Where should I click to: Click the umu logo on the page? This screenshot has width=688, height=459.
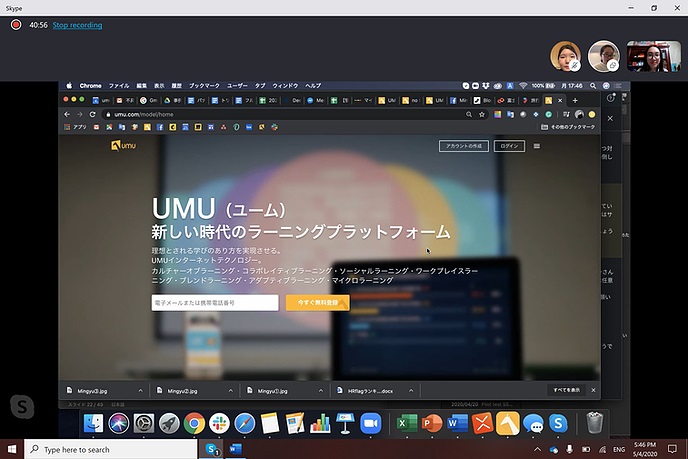[123, 145]
